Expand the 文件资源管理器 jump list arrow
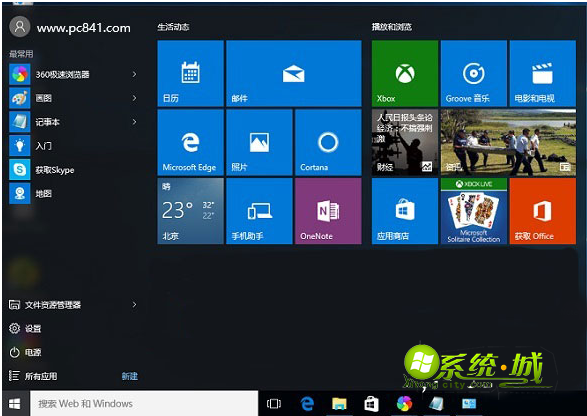 (x=134, y=305)
